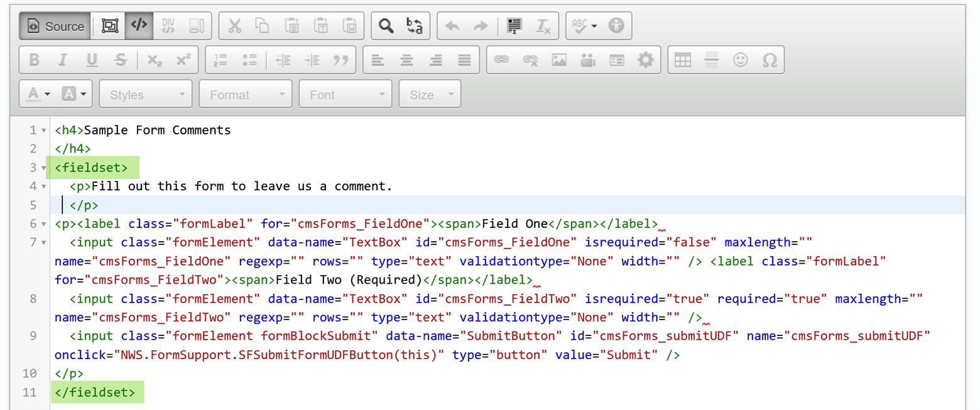
Task: Click the insert Link chain icon
Action: pyautogui.click(x=501, y=60)
